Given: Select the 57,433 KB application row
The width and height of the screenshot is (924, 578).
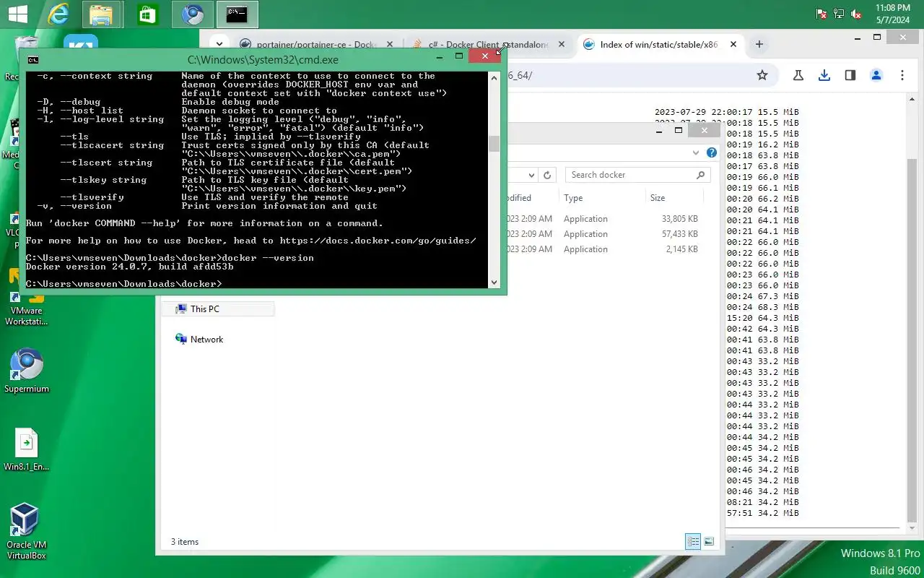Looking at the screenshot, I should [x=603, y=234].
